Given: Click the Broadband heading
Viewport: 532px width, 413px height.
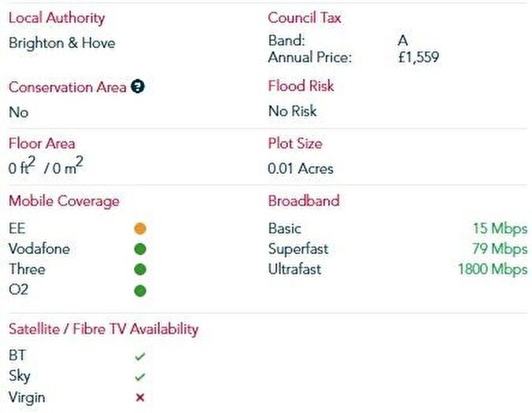Looking at the screenshot, I should (x=304, y=201).
